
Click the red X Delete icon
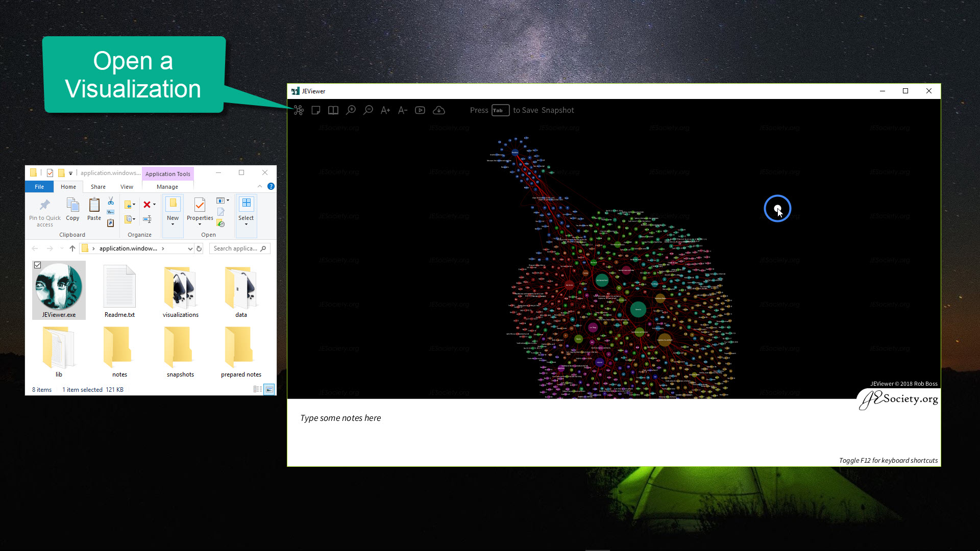tap(147, 205)
